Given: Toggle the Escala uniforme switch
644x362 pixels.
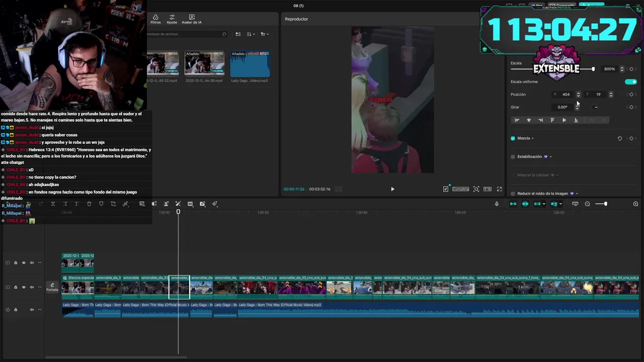Looking at the screenshot, I should 630,81.
